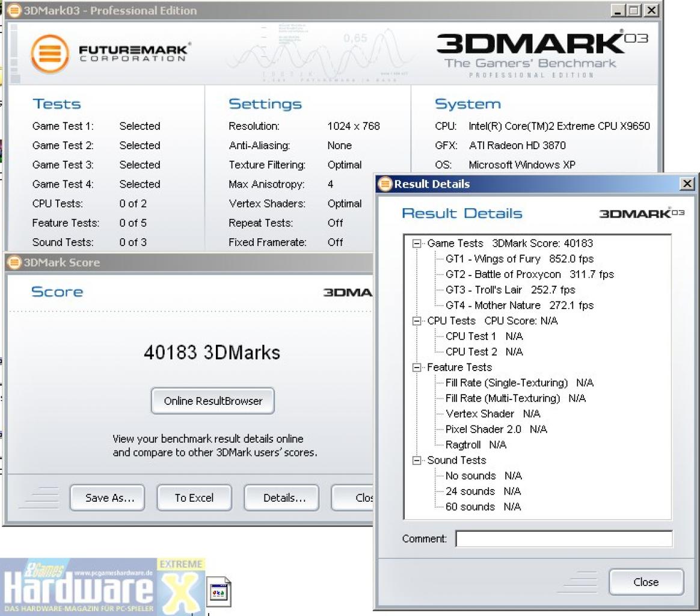Image resolution: width=700 pixels, height=616 pixels.
Task: Close Result Details via title bar X
Action: point(687,183)
